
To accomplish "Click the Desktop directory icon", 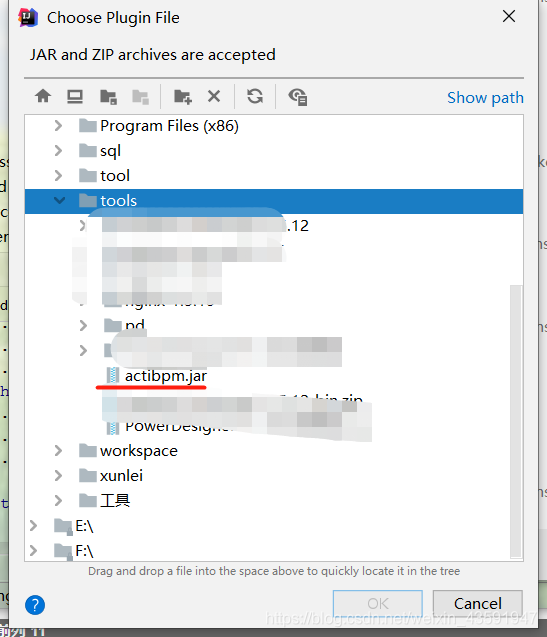I will (x=75, y=97).
